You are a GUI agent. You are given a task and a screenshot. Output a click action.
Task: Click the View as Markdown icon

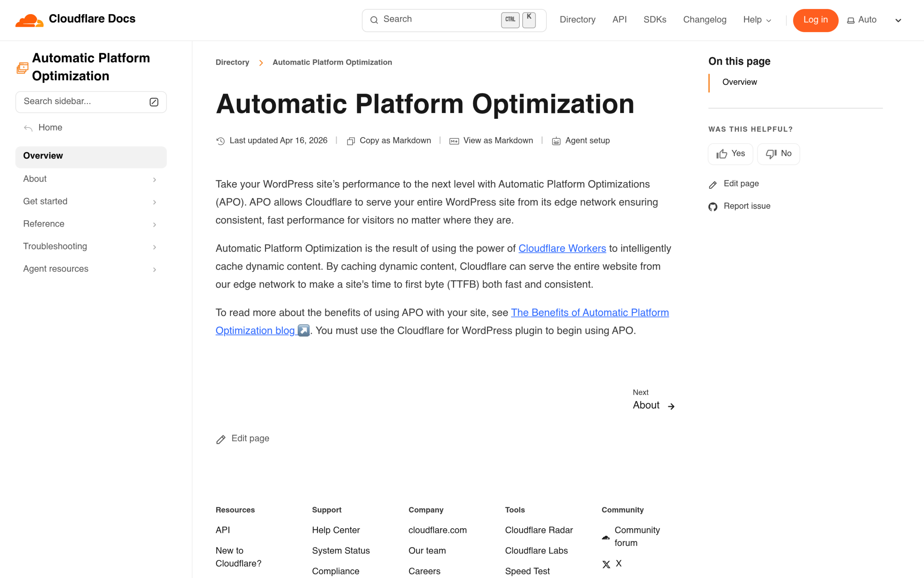(454, 141)
